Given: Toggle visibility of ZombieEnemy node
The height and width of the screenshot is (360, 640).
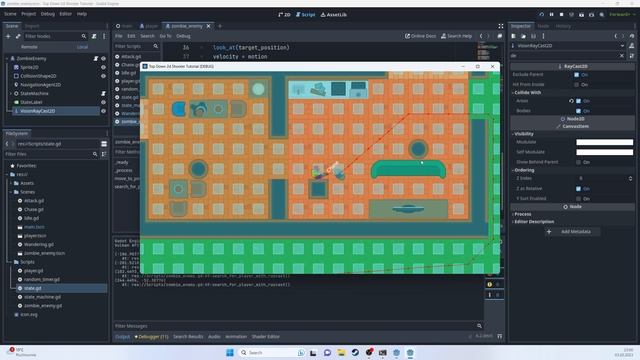Looking at the screenshot, I should [x=103, y=58].
